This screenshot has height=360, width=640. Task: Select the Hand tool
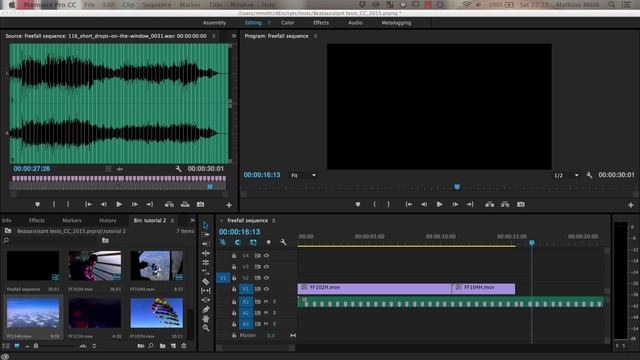(x=205, y=319)
